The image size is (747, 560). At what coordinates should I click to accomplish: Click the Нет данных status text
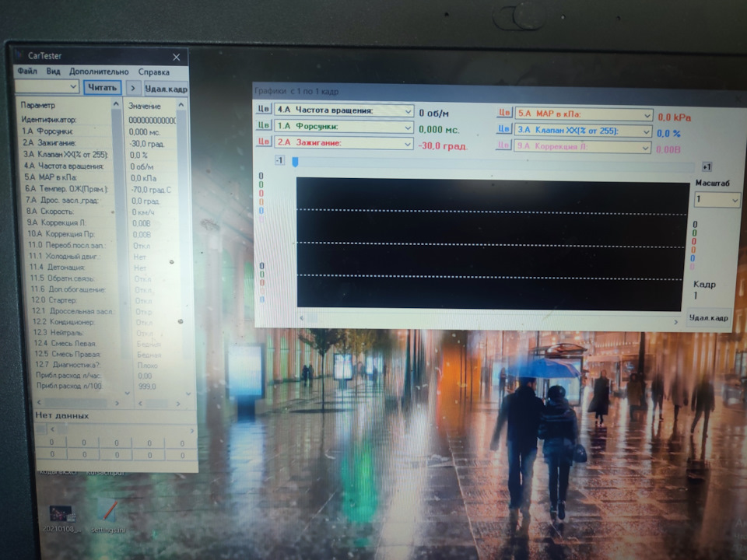pyautogui.click(x=62, y=415)
